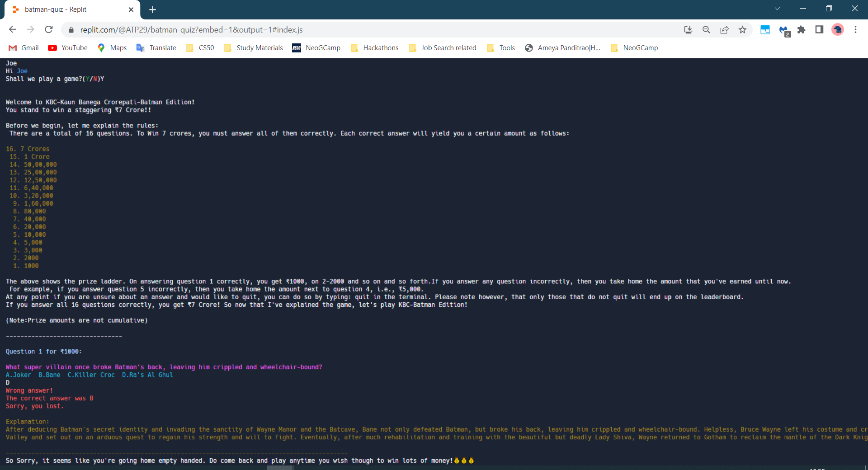The height and width of the screenshot is (470, 868).
Task: Click the 'Explanation:' label
Action: point(27,422)
